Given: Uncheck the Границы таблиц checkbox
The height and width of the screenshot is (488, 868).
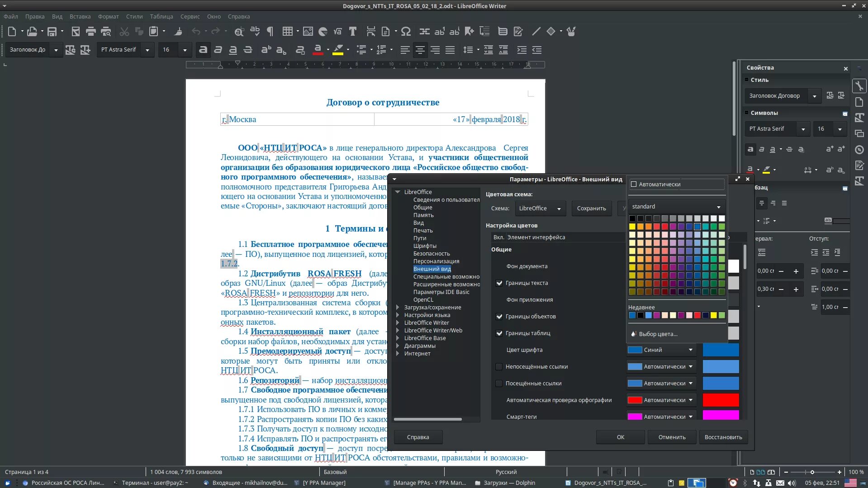Looking at the screenshot, I should click(x=499, y=333).
